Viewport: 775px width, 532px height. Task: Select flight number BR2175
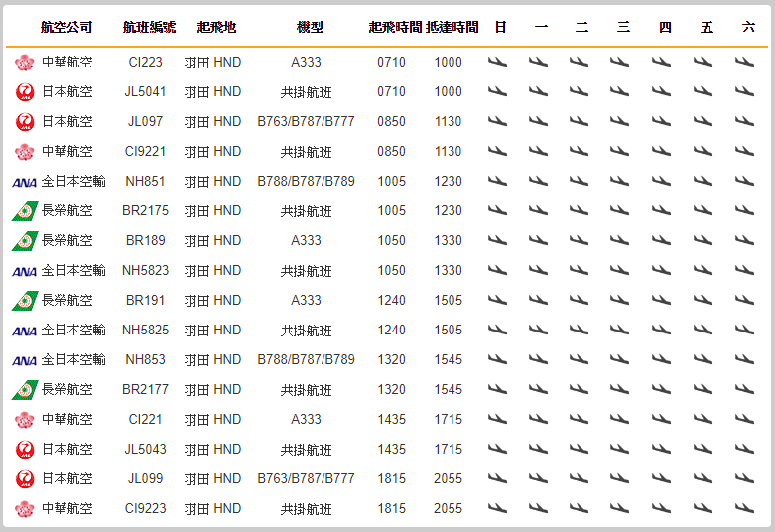(145, 210)
